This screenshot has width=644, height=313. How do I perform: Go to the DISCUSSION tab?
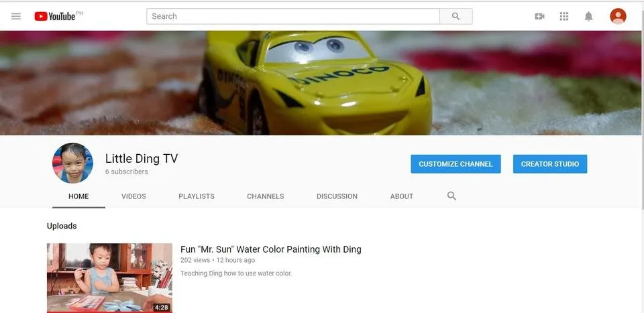pos(337,196)
